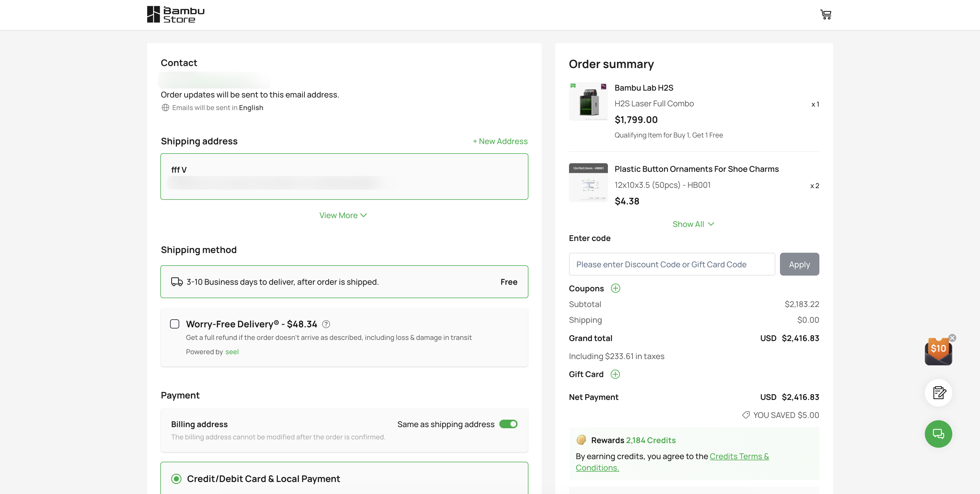Viewport: 980px width, 494px height.
Task: Open the Bambu Lab H2S product thumbnail
Action: point(588,101)
